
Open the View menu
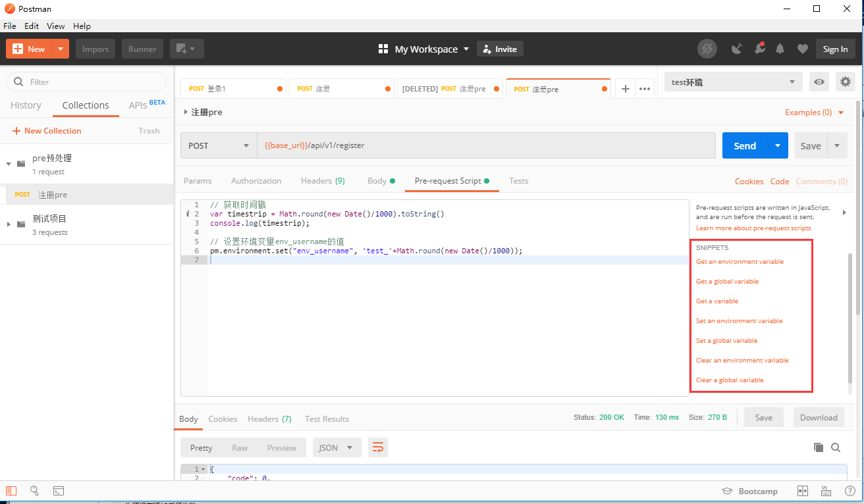(x=56, y=26)
